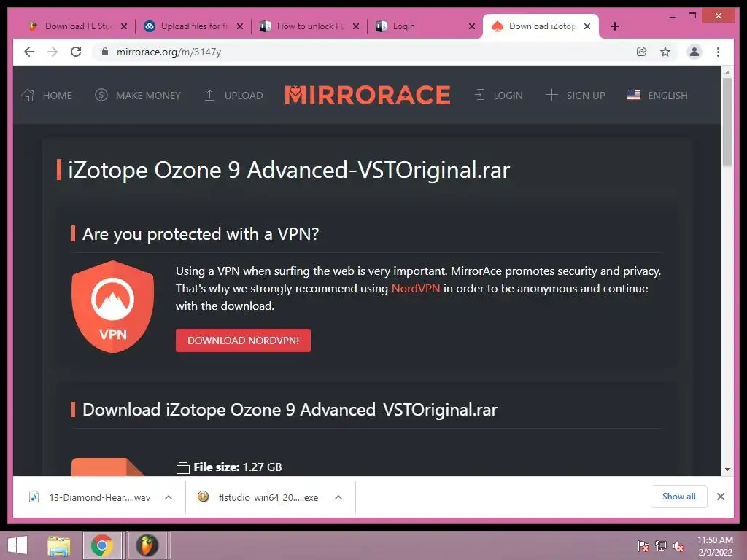Expand options for flstudio_win64 exe download
747x560 pixels.
(x=338, y=497)
